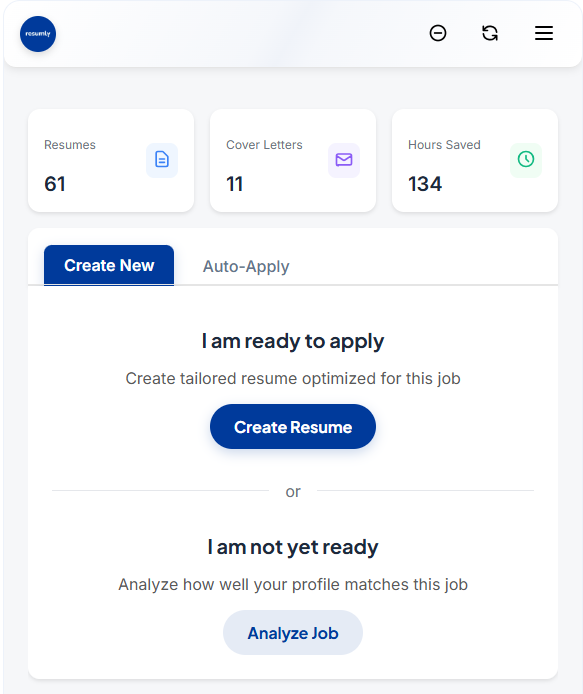The height and width of the screenshot is (694, 583).
Task: Click the Create Resume button
Action: tap(293, 427)
